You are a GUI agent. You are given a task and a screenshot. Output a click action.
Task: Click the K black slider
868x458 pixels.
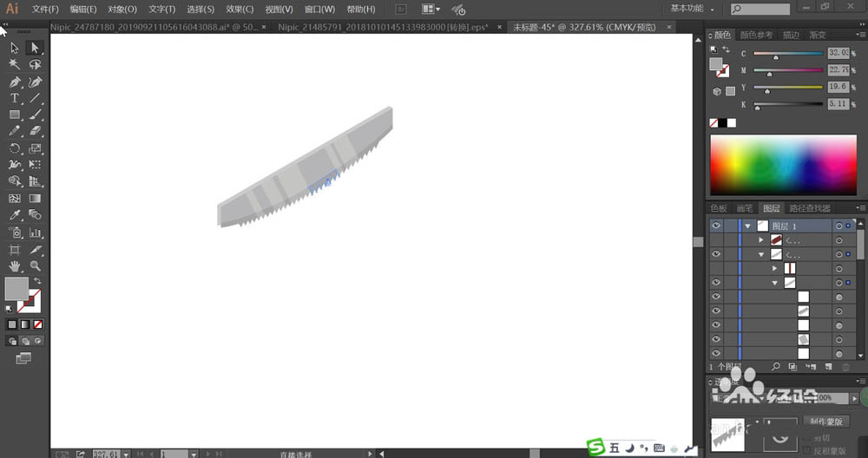(x=788, y=105)
